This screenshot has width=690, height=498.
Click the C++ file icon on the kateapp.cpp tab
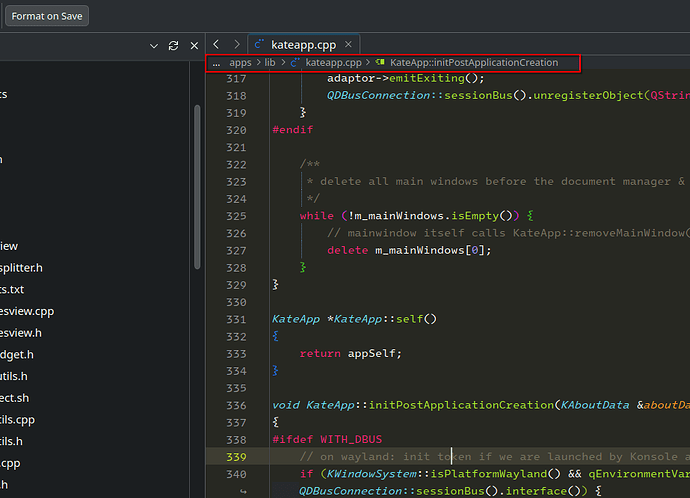(261, 45)
